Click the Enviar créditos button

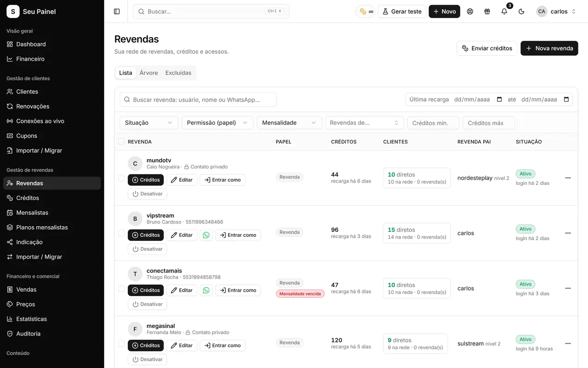click(487, 48)
